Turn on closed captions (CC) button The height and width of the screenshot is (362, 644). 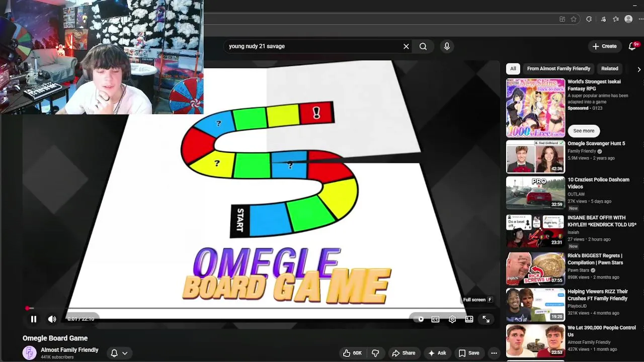[435, 319]
